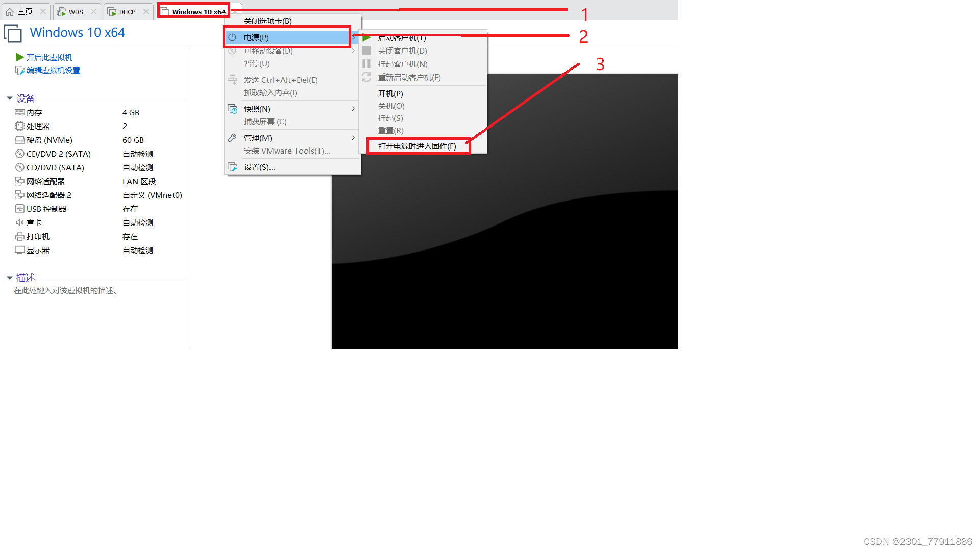Switch to the WDS tab
Image resolution: width=980 pixels, height=551 pixels.
point(76,12)
